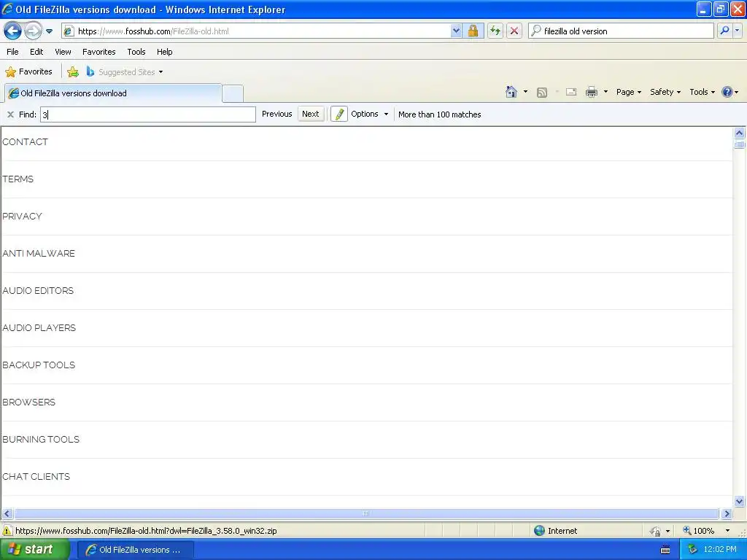Expand the Home button dropdown arrow
This screenshot has height=560, width=747.
pos(525,92)
